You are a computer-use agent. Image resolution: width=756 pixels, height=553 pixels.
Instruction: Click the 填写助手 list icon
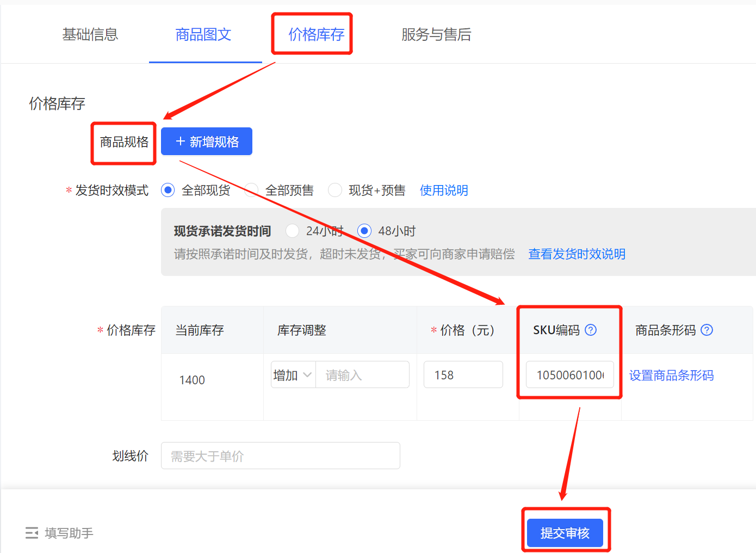[32, 533]
